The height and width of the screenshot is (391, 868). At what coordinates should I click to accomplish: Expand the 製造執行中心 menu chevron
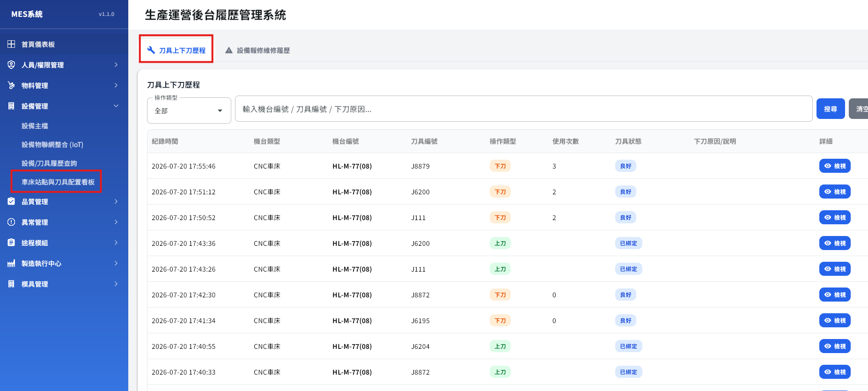point(116,263)
